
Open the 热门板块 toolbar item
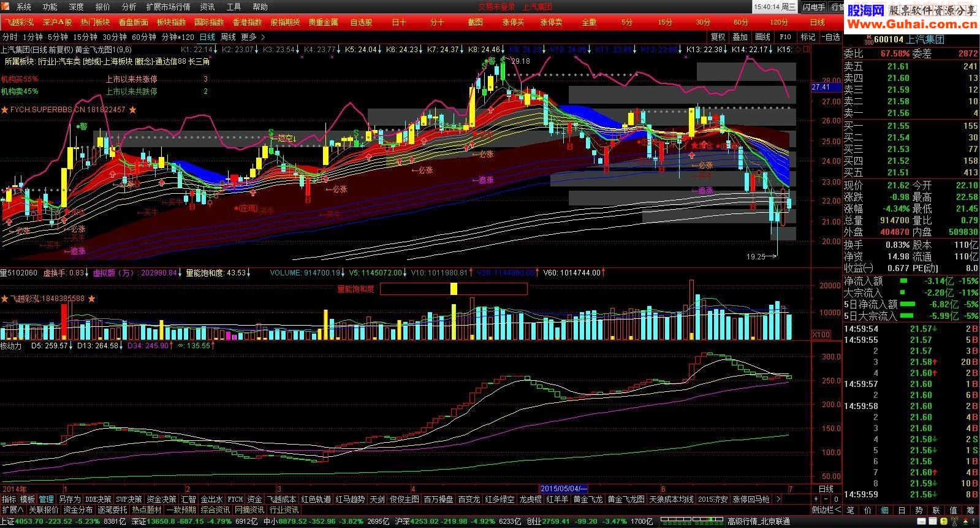(96, 22)
